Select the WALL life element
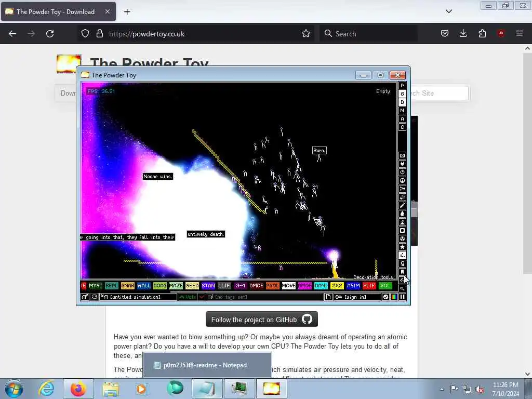Viewport: 532px width, 399px height. click(144, 286)
